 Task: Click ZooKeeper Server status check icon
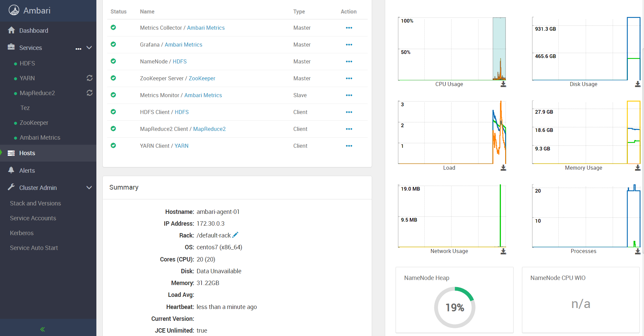113,78
